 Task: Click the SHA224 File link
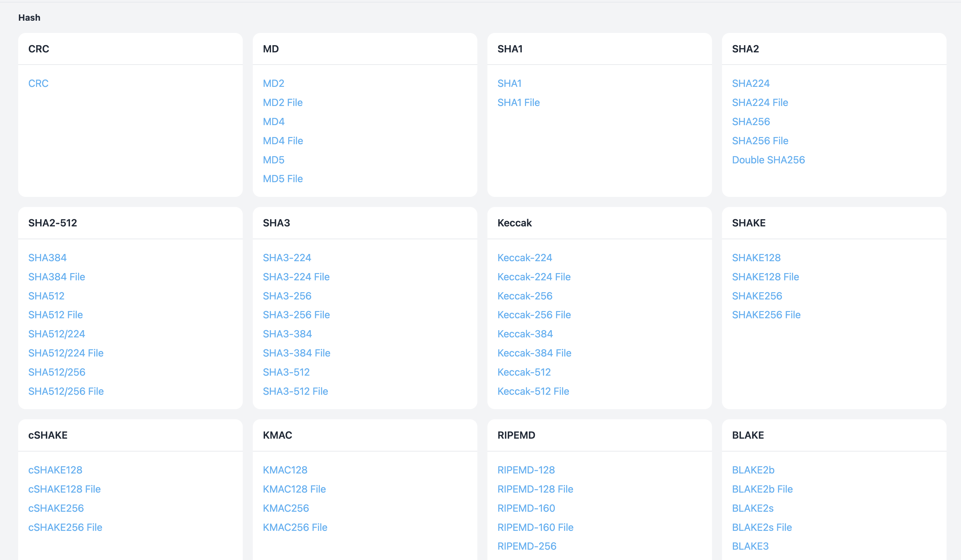tap(760, 103)
